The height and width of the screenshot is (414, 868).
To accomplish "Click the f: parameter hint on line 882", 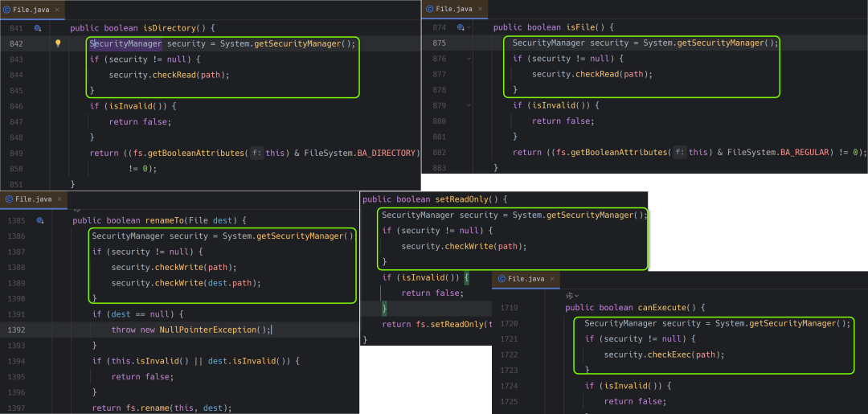I will (678, 152).
